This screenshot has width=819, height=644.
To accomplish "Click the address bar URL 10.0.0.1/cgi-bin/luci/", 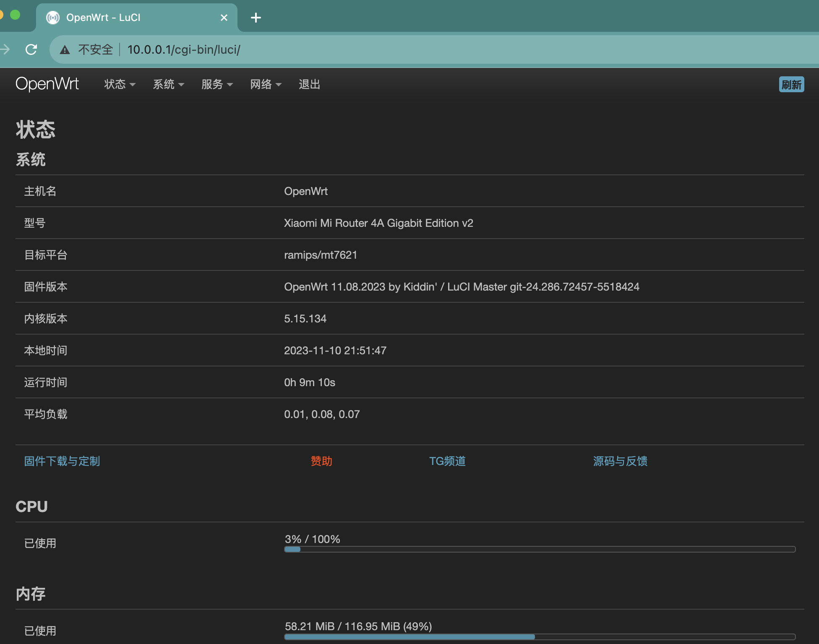I will 184,49.
